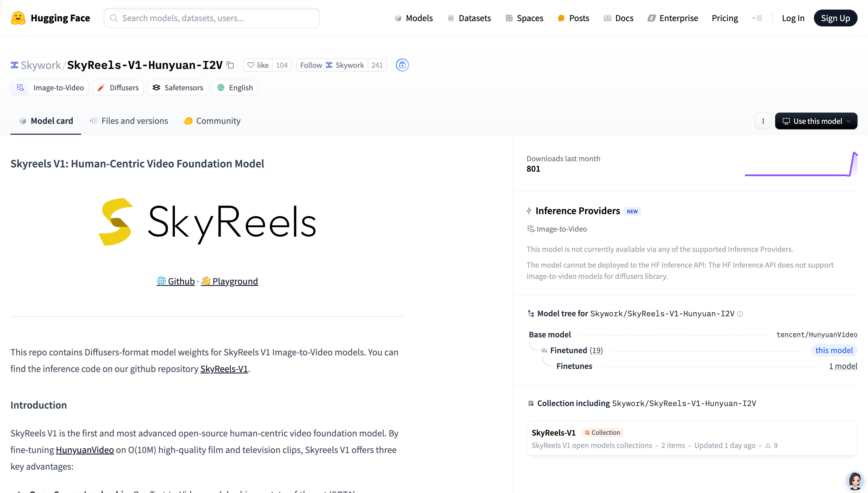Select the Diffusers library tag
The image size is (868, 493).
coord(118,87)
